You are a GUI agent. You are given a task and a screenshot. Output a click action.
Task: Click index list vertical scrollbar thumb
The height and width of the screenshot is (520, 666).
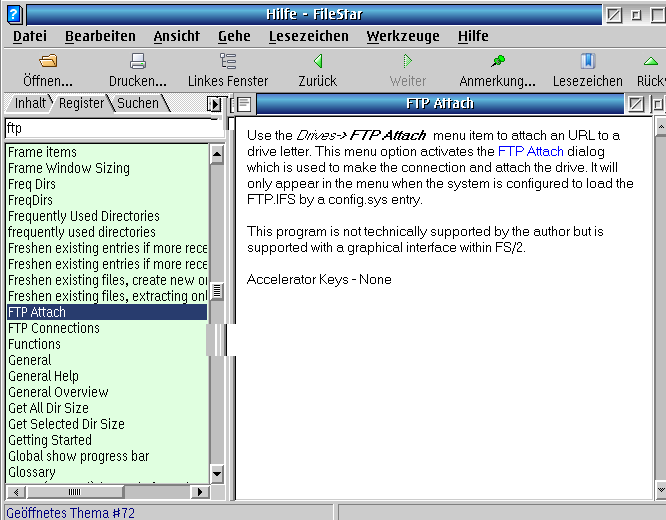tap(217, 291)
